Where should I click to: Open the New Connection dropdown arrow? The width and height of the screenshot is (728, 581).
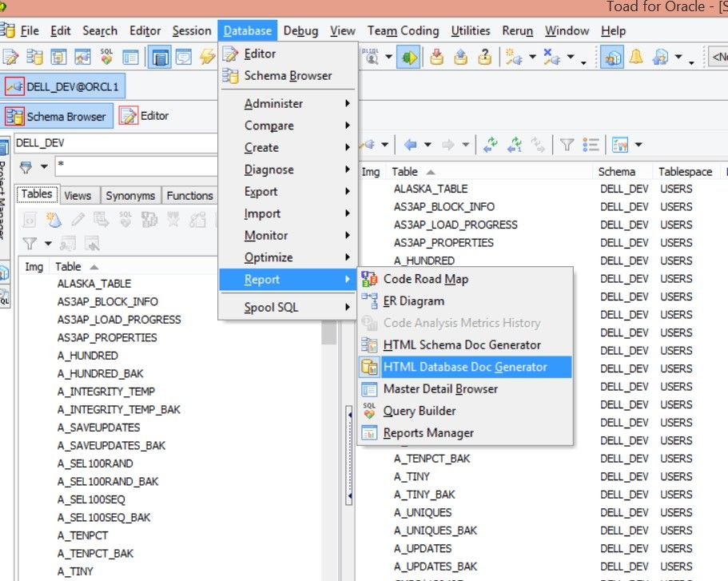tap(532, 57)
